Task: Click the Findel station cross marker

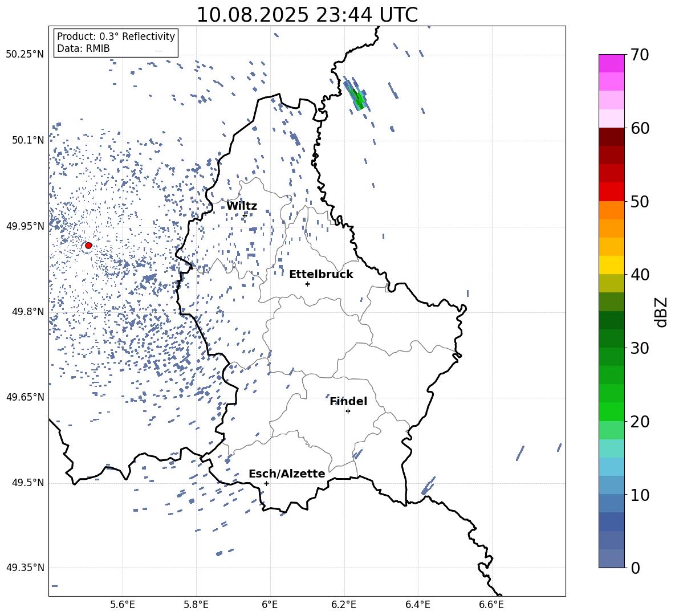Action: point(348,411)
